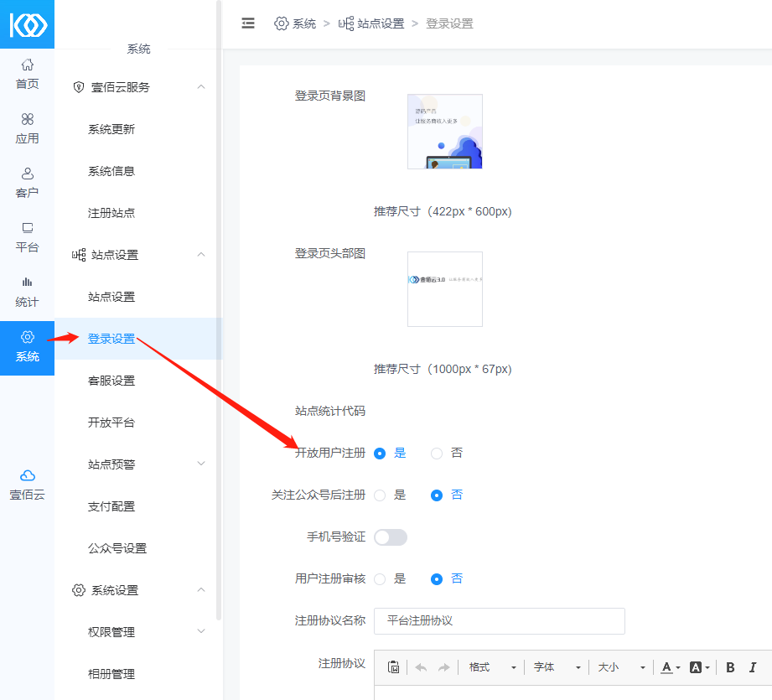The image size is (772, 700).
Task: Click the undo arrow in the editor toolbar
Action: (421, 667)
